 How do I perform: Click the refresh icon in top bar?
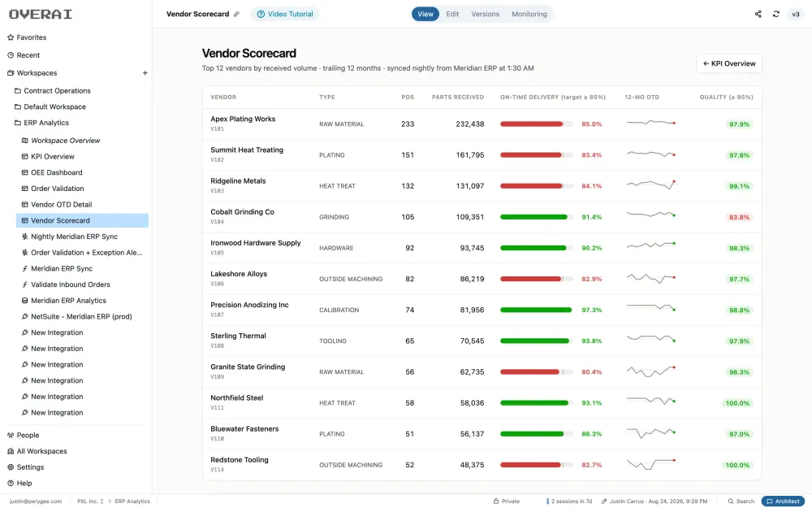tap(775, 14)
